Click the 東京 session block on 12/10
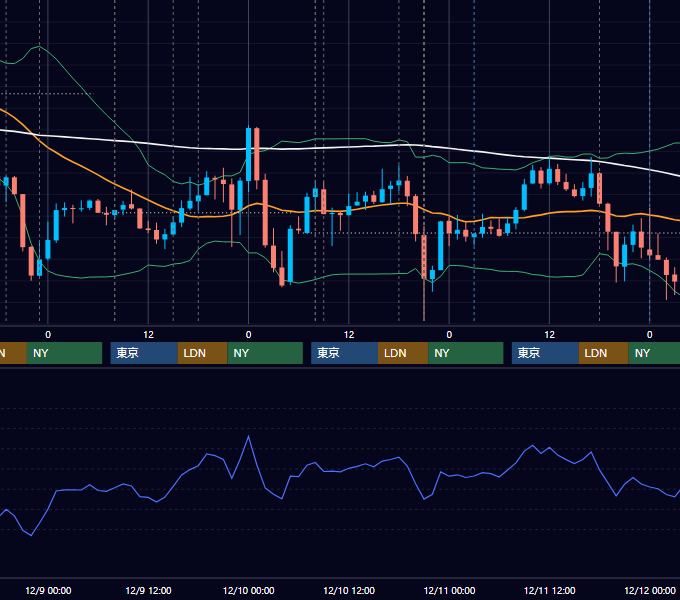Screen dimensions: 680x600 click(344, 353)
